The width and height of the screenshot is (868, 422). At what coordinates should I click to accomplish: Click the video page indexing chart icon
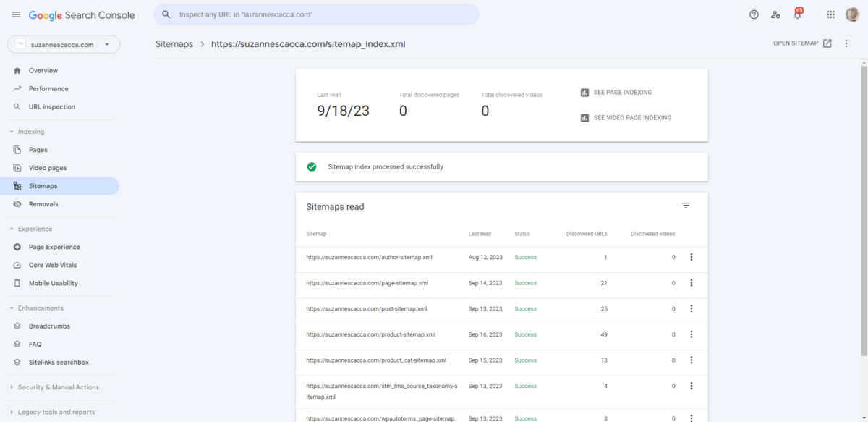click(x=584, y=118)
